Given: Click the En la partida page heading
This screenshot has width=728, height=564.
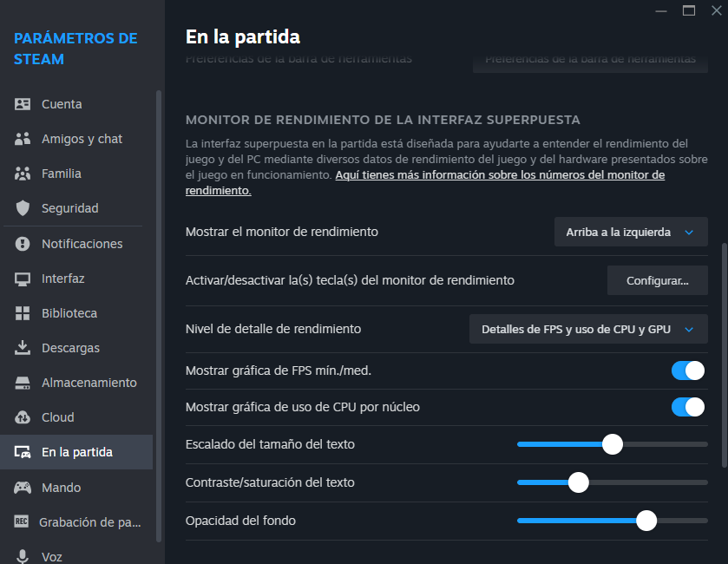Looking at the screenshot, I should (243, 37).
